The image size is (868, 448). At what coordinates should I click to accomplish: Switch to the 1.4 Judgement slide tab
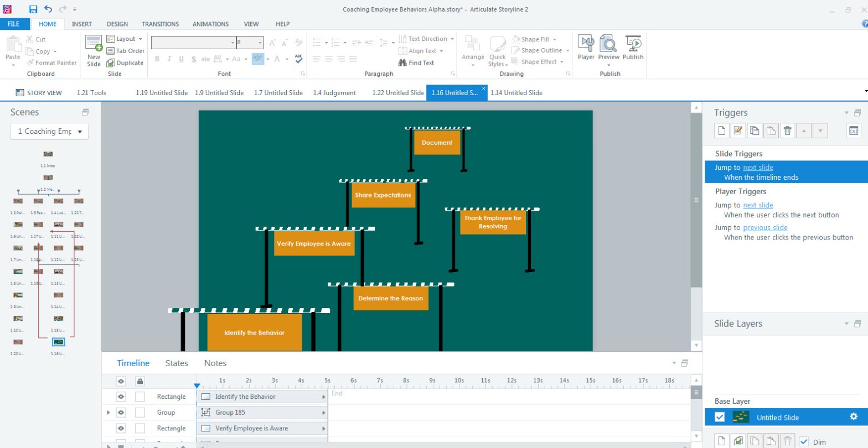click(334, 93)
